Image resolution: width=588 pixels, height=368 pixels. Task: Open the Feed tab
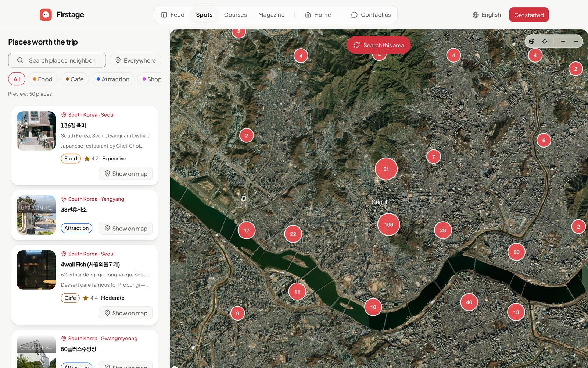click(173, 15)
